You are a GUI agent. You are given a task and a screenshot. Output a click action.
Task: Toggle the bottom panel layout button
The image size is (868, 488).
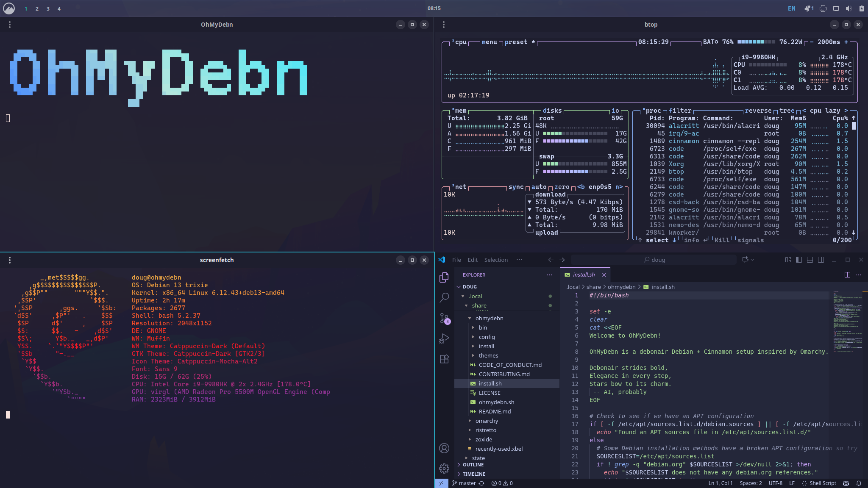click(810, 260)
